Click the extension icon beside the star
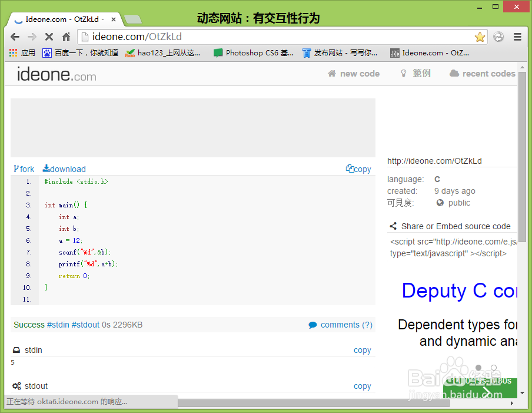The height and width of the screenshot is (413, 532). click(x=498, y=37)
